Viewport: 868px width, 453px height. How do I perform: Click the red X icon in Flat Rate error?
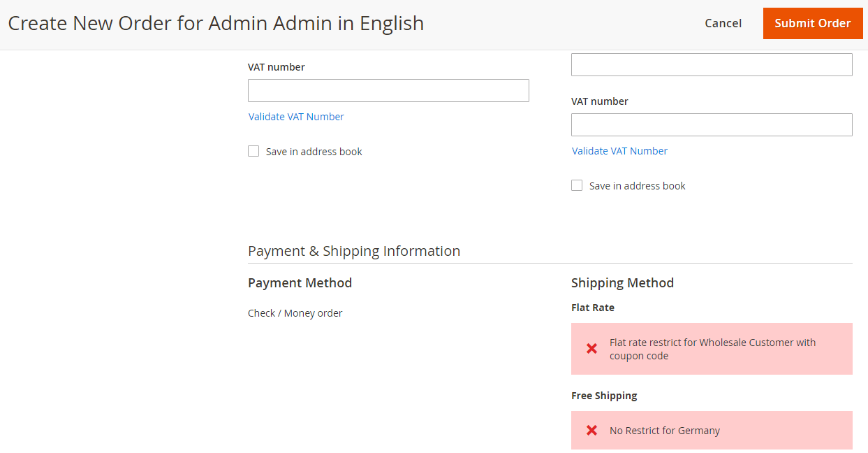click(x=591, y=348)
